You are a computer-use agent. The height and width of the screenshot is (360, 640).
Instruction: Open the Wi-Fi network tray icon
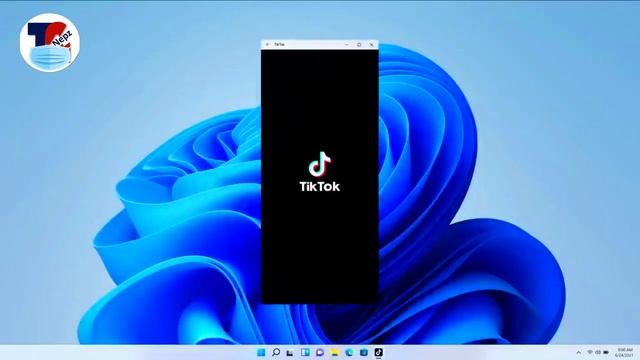pyautogui.click(x=590, y=352)
